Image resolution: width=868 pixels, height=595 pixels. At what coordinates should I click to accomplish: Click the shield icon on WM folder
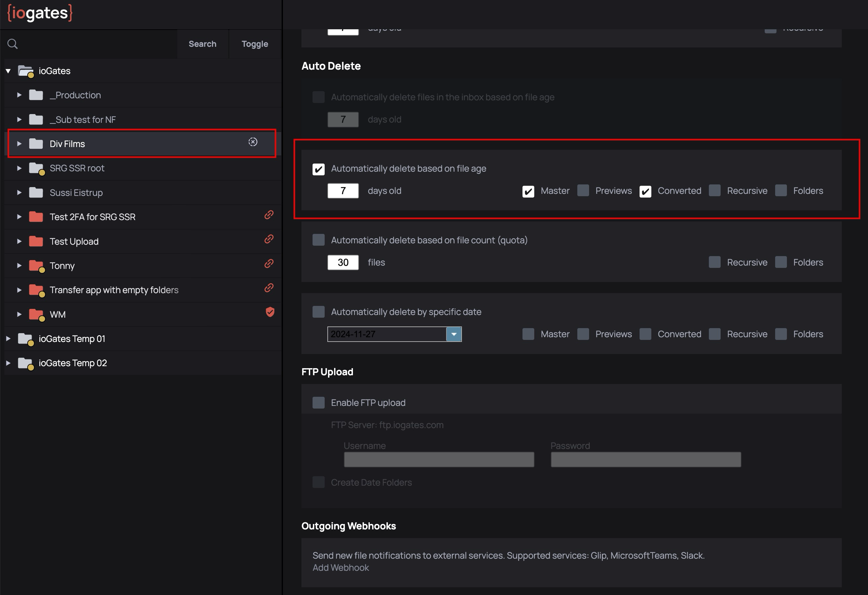pos(270,312)
